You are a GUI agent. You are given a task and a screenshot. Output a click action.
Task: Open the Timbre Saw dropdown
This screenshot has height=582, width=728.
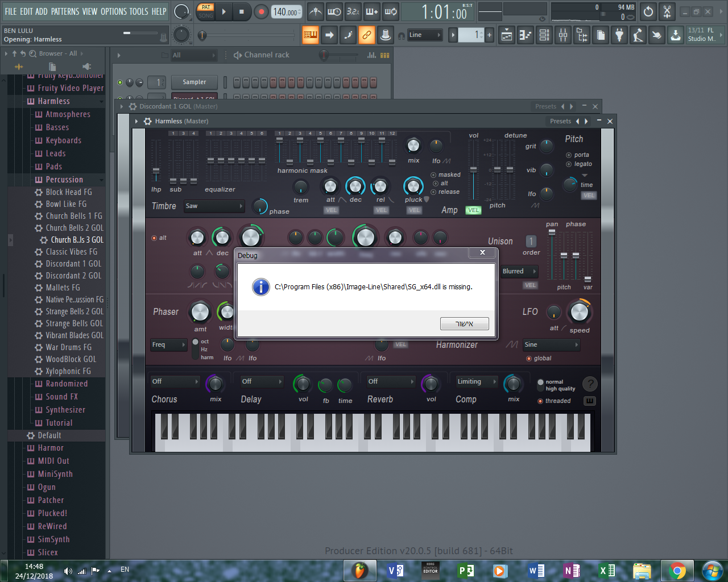[214, 206]
